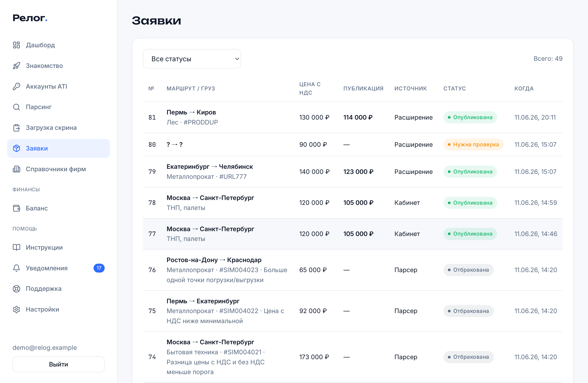This screenshot has height=383, width=588.
Task: Click the Цена с НДС column header
Action: pyautogui.click(x=310, y=88)
